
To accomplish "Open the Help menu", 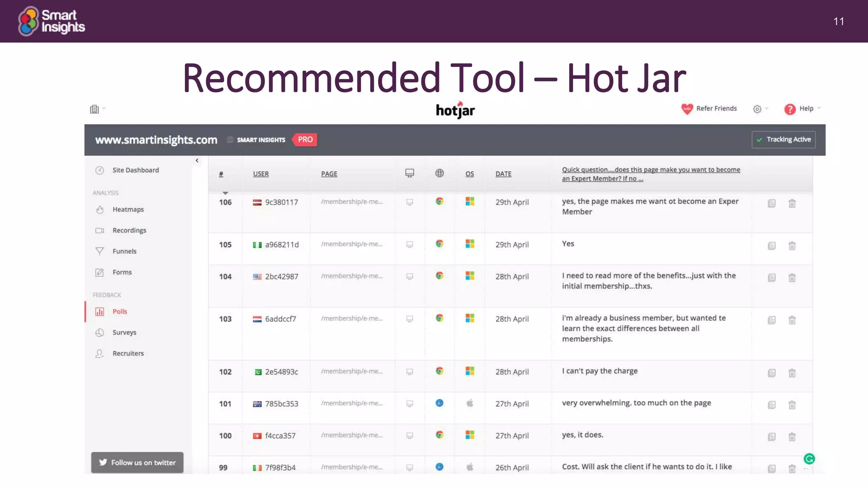I will click(x=802, y=109).
